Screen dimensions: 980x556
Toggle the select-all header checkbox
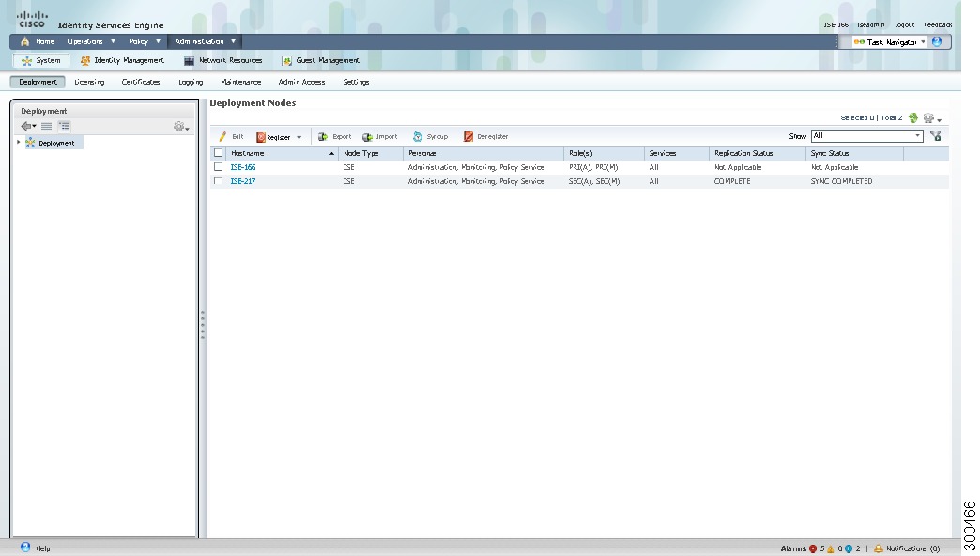(218, 153)
